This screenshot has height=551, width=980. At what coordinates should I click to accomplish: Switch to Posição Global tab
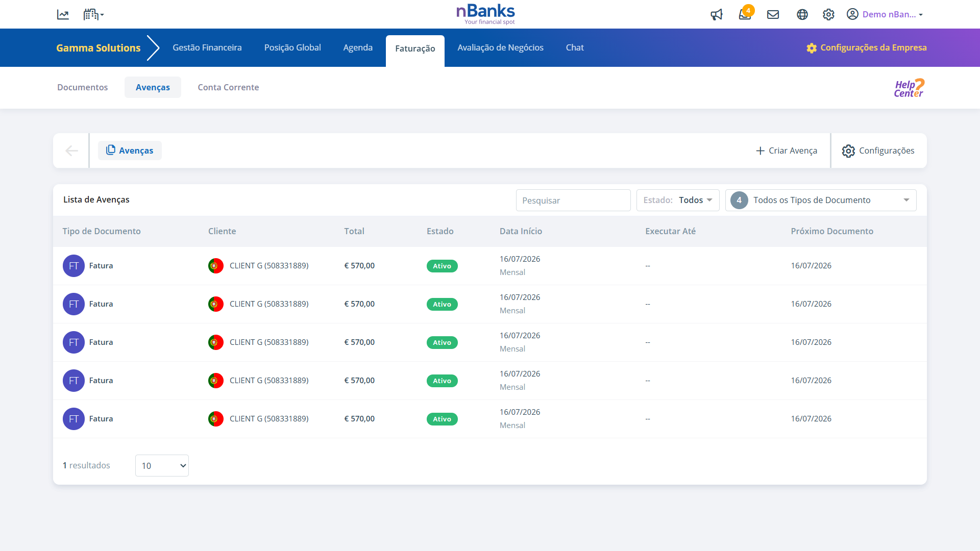[x=292, y=47]
